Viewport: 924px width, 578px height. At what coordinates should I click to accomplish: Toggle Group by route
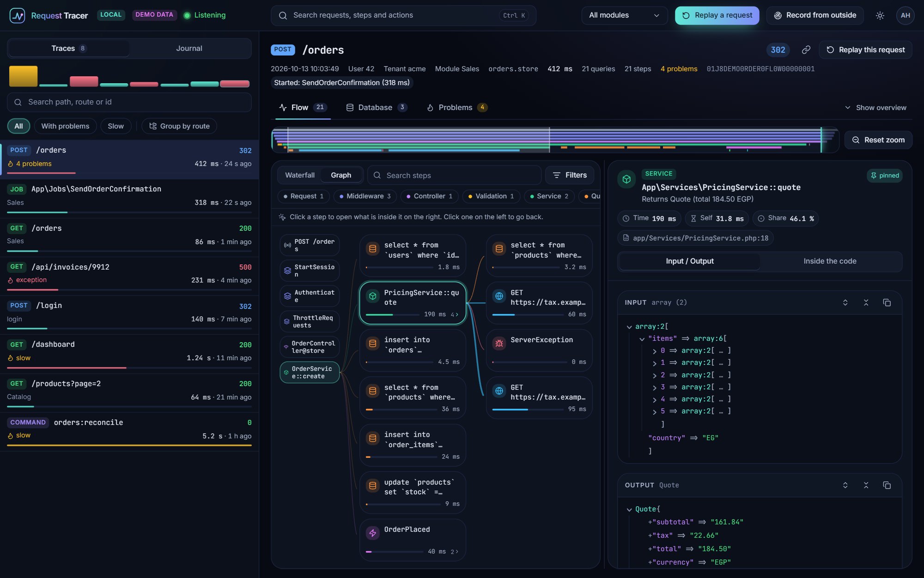pos(179,126)
